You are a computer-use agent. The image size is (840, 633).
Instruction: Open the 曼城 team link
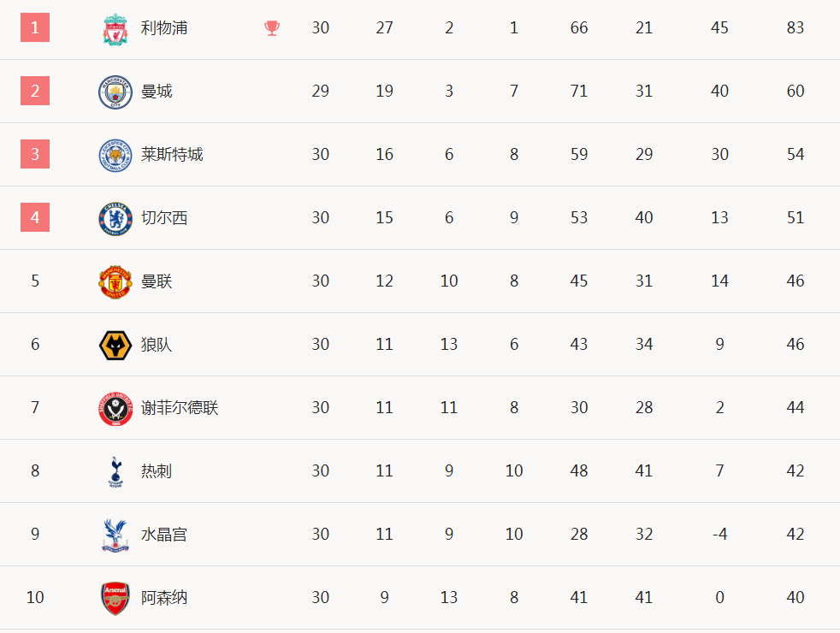(157, 91)
